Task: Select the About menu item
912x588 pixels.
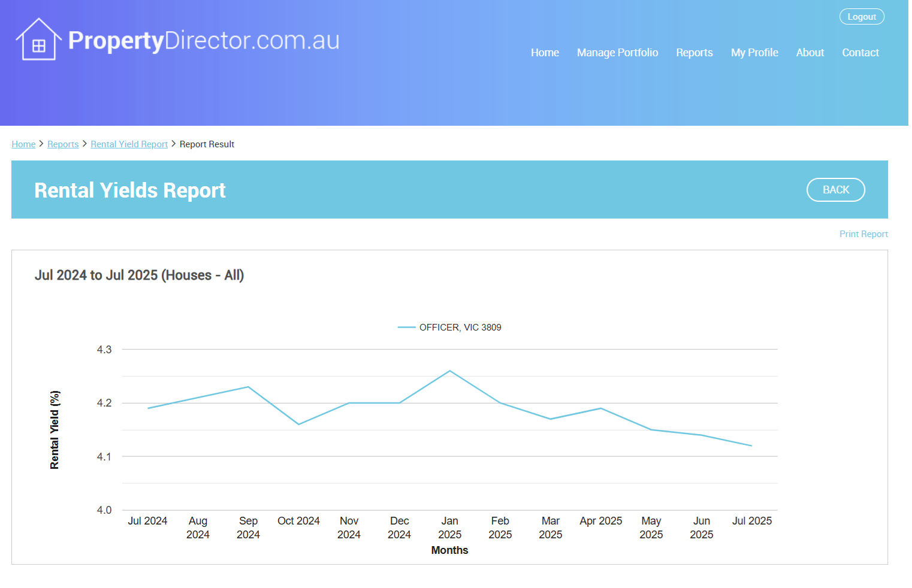Action: point(810,53)
